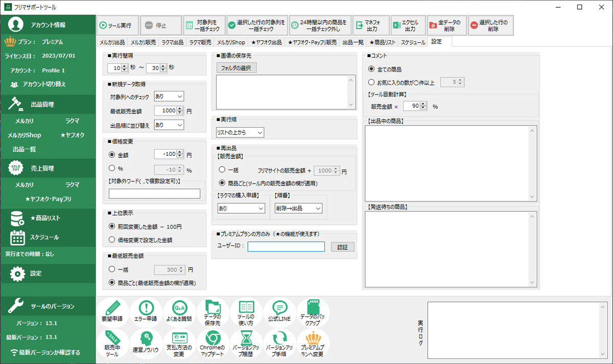
Task: Click ツール実行 play button
Action: pyautogui.click(x=117, y=25)
